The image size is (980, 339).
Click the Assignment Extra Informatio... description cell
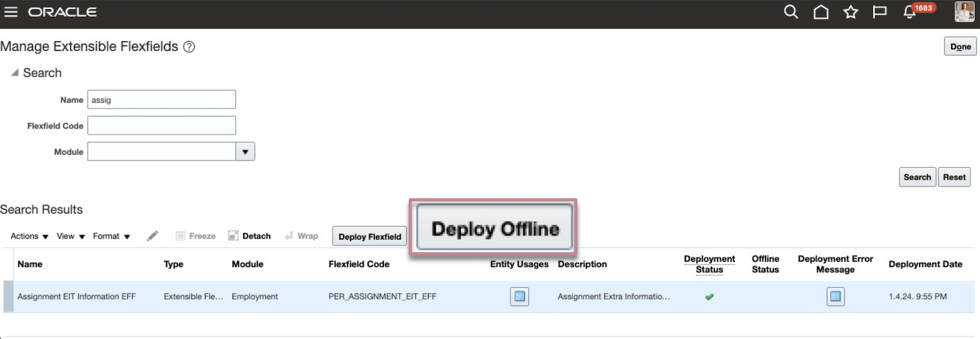coord(614,297)
